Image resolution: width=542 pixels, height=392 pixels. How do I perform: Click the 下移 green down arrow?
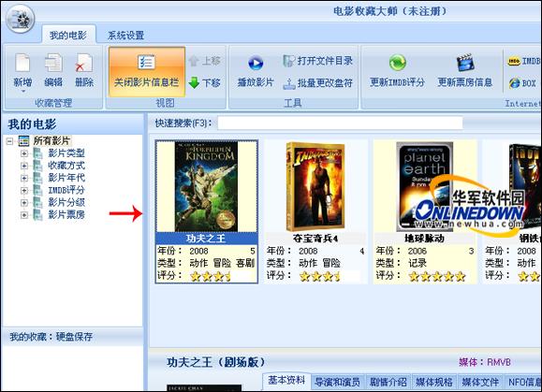[x=194, y=83]
